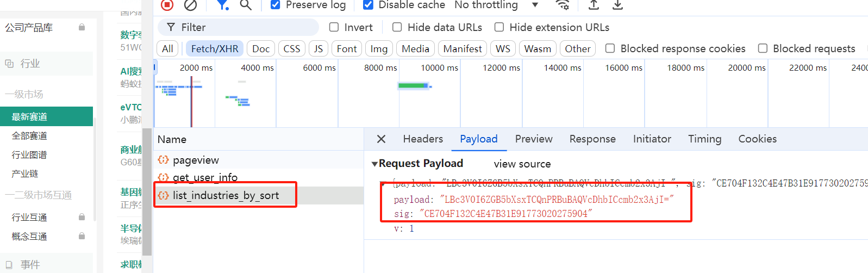The width and height of the screenshot is (868, 273).
Task: Click the view source link
Action: [x=522, y=164]
